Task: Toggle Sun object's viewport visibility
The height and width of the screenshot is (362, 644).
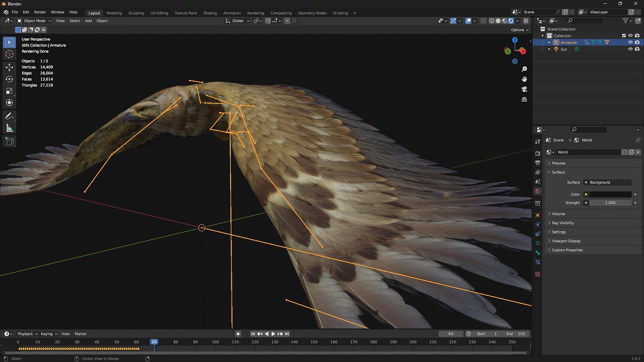Action: click(630, 49)
